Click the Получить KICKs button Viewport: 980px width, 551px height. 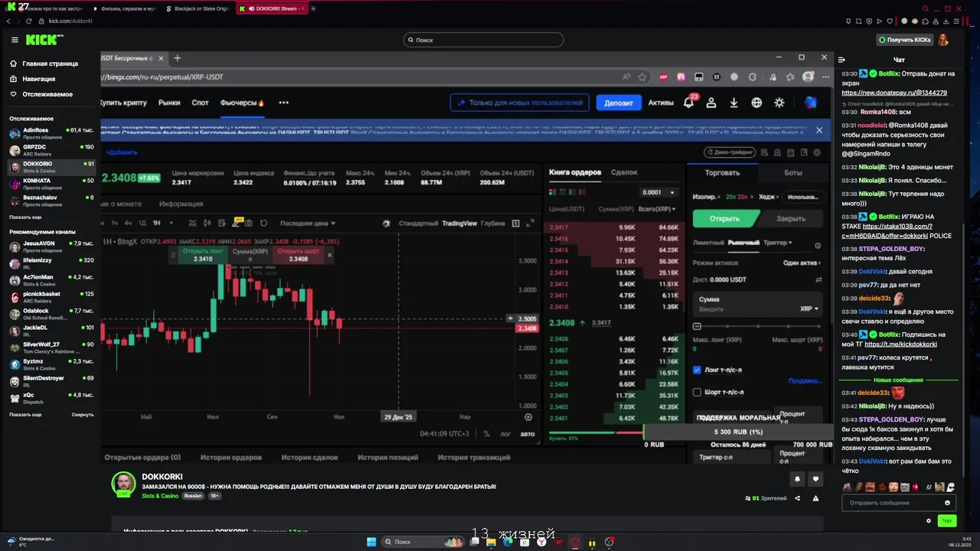pos(905,40)
